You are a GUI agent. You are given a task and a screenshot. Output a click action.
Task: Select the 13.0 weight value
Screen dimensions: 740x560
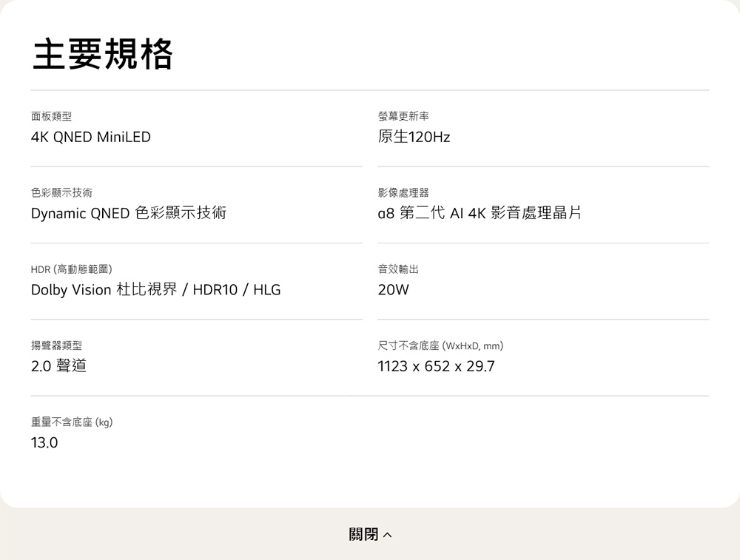[x=44, y=442]
